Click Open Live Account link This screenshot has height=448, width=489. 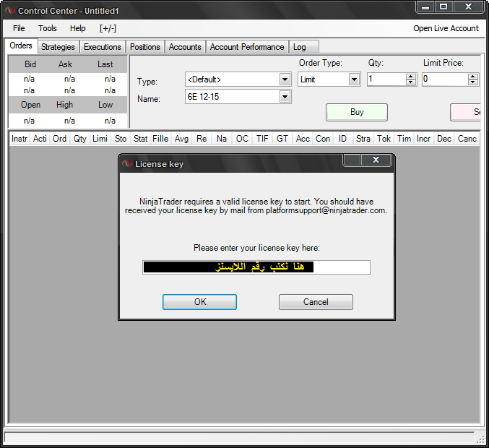click(x=446, y=28)
